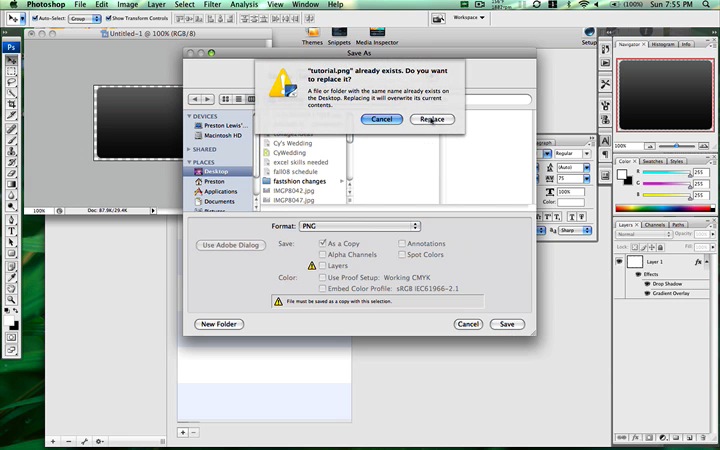
Task: Click the Use Adobe Dialog button
Action: click(x=231, y=245)
